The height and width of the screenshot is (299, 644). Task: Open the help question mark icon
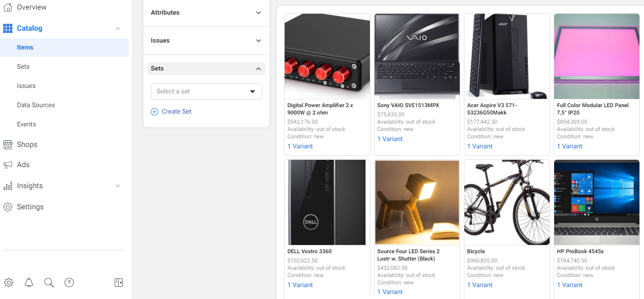pyautogui.click(x=69, y=283)
